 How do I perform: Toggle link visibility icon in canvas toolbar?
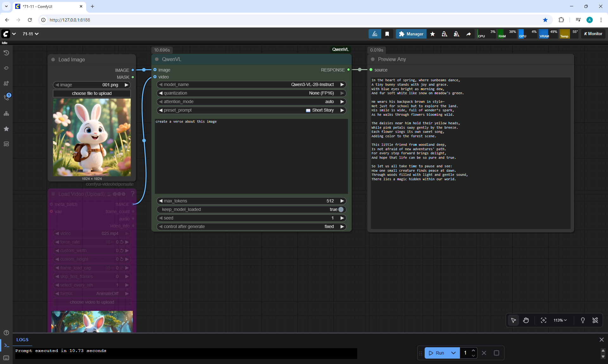595,320
